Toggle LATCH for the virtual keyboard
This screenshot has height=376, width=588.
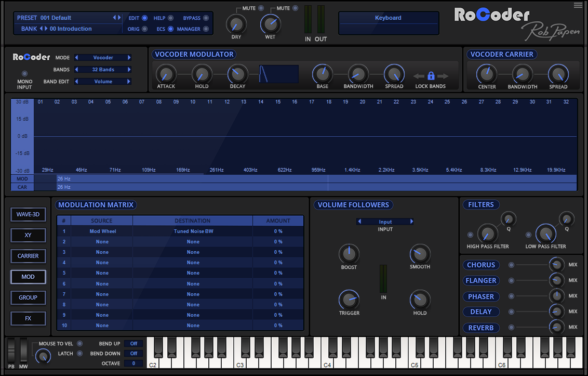coord(78,353)
